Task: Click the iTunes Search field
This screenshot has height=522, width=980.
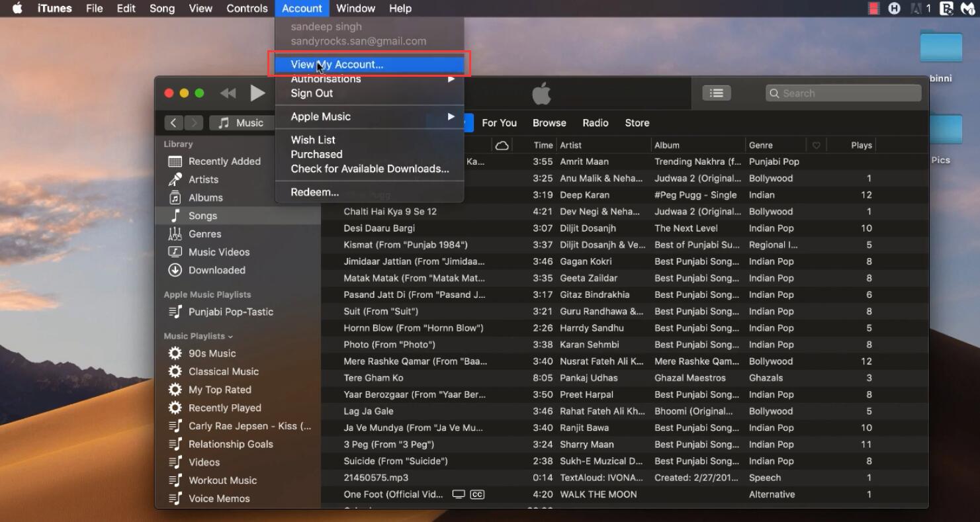Action: pos(844,93)
